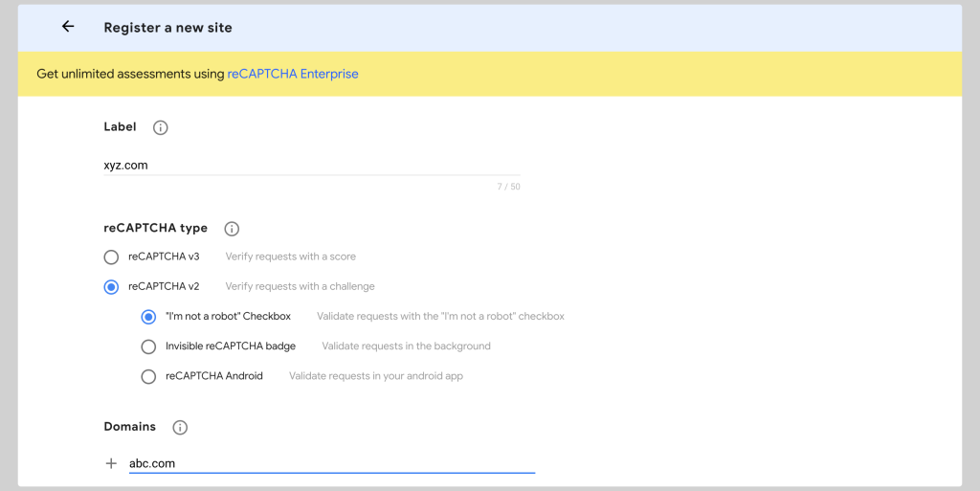Select the 'Register a new site' heading
This screenshot has width=980, height=491.
167,28
